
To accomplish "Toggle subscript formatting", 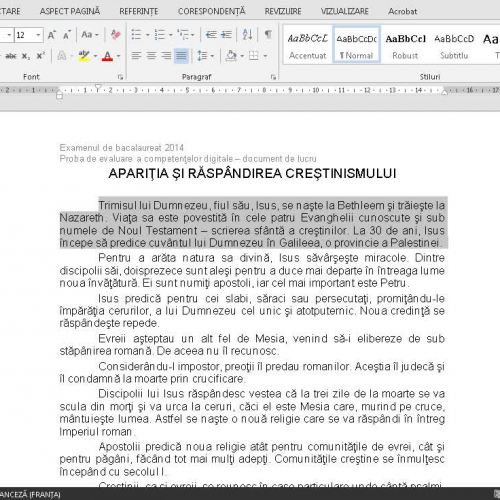I will click(x=26, y=56).
